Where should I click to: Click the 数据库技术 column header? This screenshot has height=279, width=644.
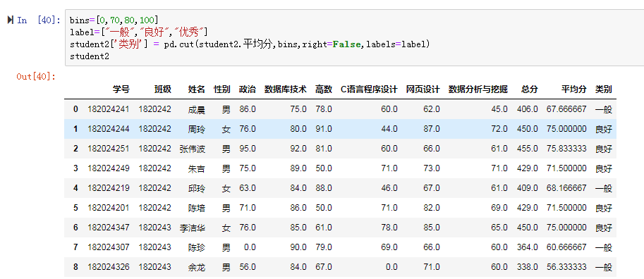[x=286, y=89]
